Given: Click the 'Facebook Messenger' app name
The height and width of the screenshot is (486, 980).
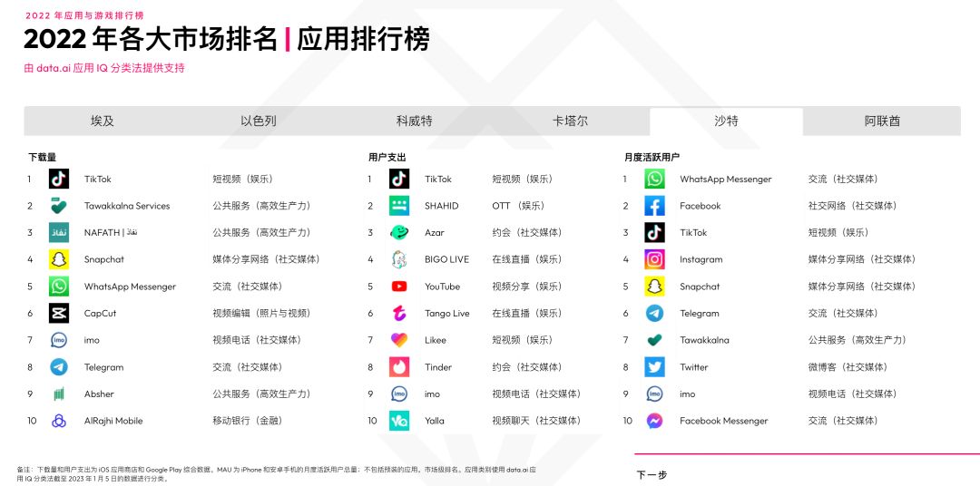Looking at the screenshot, I should pos(724,421).
